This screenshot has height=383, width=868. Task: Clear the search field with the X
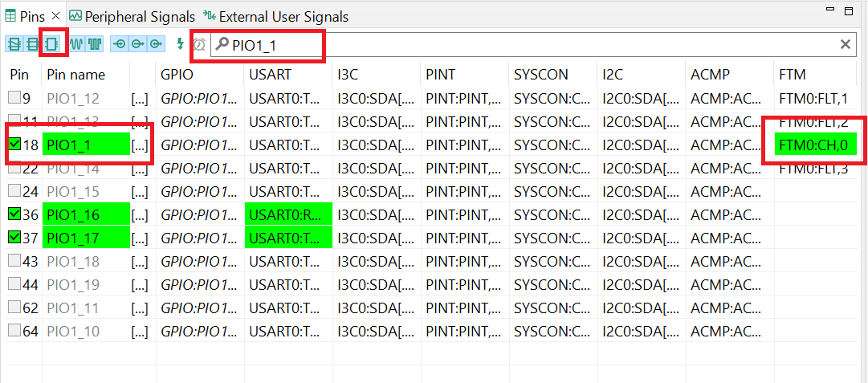pos(845,45)
